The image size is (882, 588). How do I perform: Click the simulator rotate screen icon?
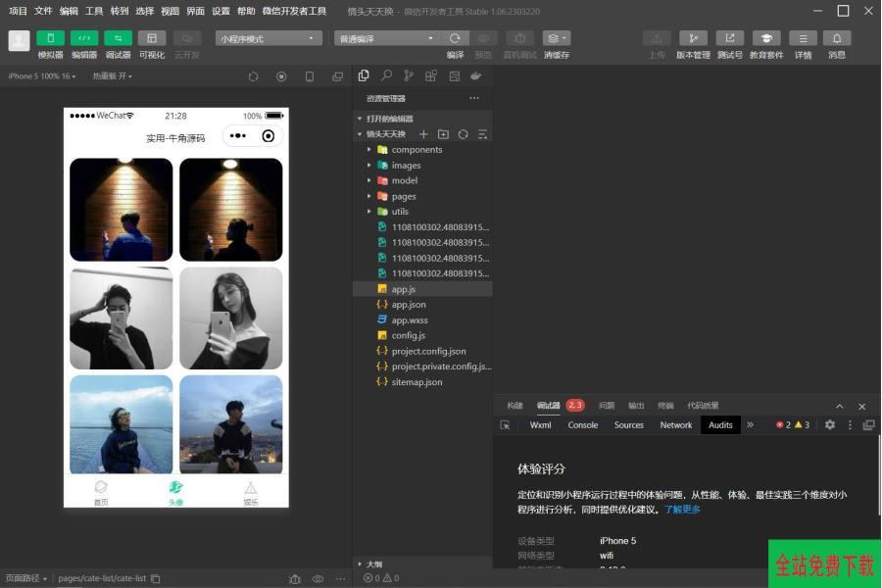point(253,76)
